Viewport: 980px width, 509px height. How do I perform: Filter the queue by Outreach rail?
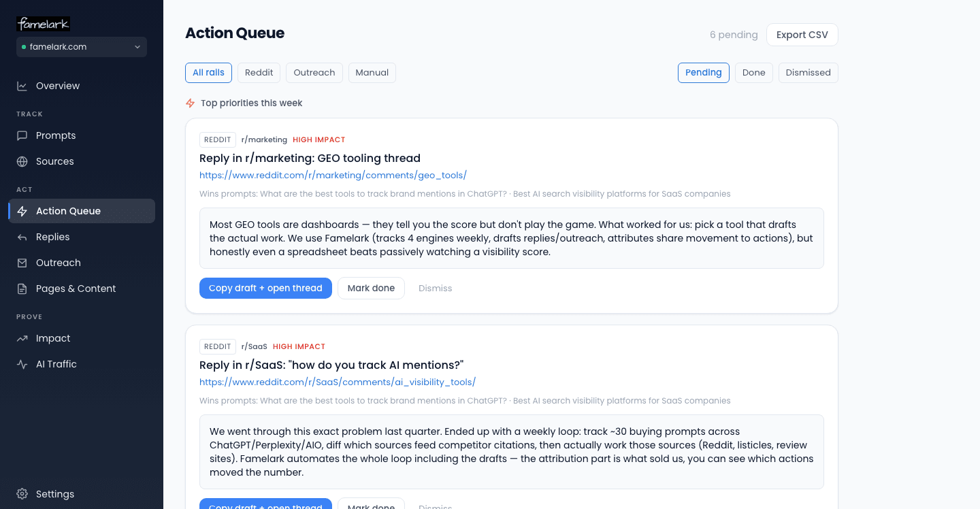[x=314, y=73]
